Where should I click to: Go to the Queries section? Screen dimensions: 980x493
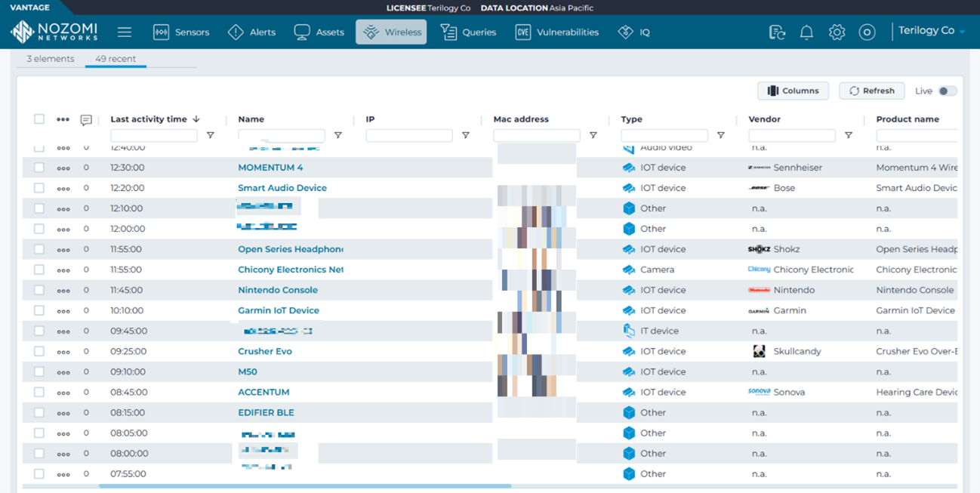(468, 32)
